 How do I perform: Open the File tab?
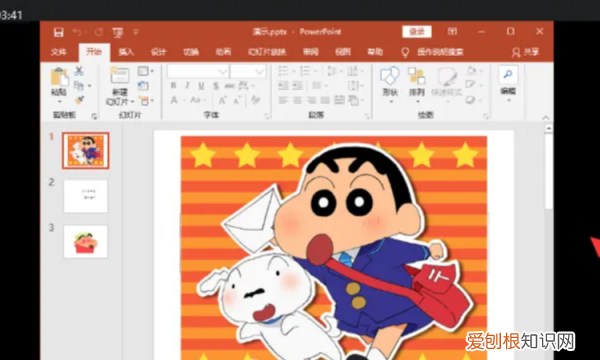(59, 52)
